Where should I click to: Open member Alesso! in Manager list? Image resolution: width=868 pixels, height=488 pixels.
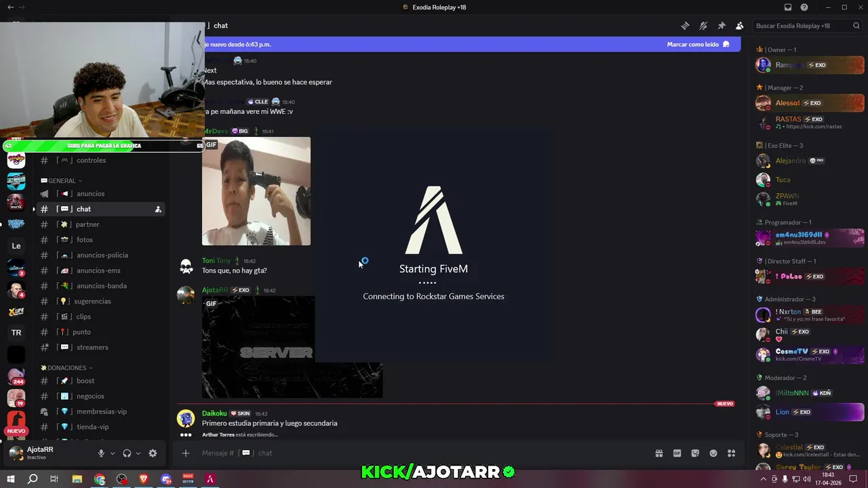point(810,103)
